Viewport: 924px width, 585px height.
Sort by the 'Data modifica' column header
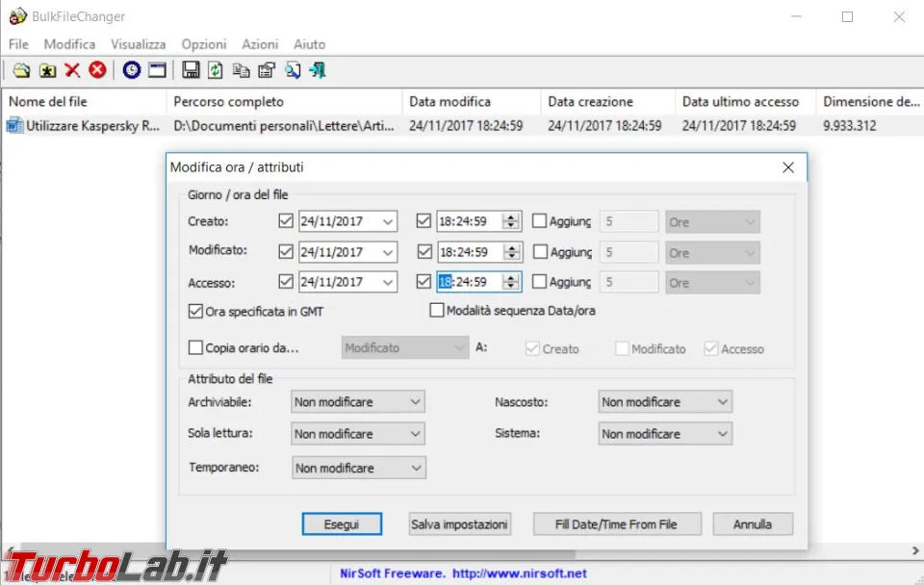coord(472,101)
